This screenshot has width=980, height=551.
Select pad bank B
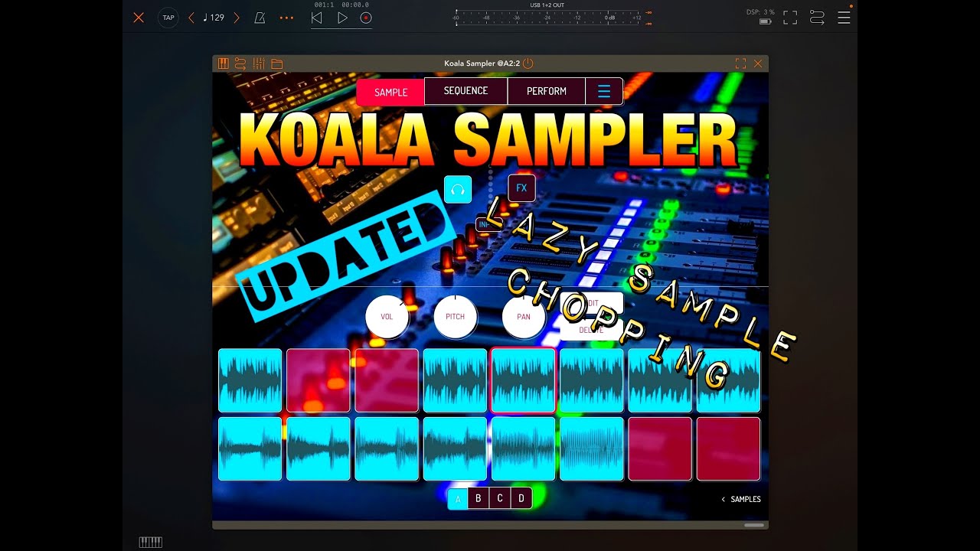coord(479,498)
